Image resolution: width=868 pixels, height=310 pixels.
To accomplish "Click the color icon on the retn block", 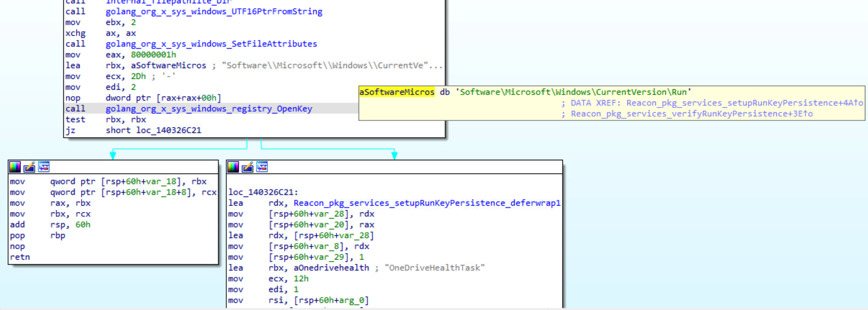I will coord(15,167).
